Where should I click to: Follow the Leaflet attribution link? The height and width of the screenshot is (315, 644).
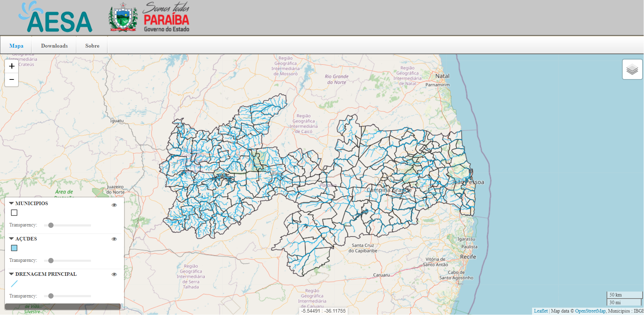(541, 311)
